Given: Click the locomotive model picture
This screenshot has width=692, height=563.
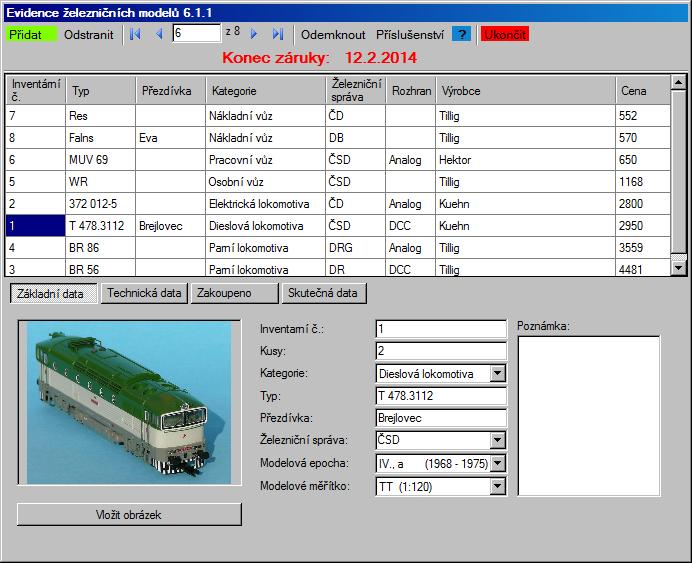Looking at the screenshot, I should click(x=129, y=402).
